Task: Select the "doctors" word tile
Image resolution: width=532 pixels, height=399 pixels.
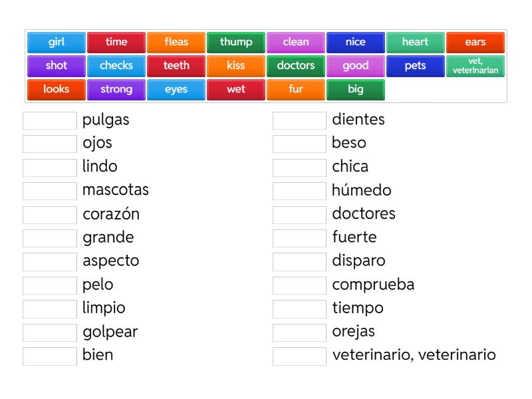Action: 296,66
